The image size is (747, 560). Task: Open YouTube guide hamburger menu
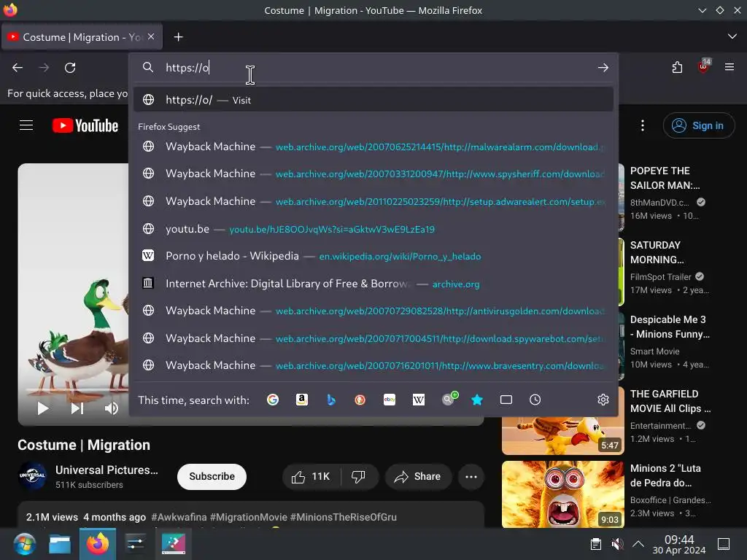[x=26, y=125]
